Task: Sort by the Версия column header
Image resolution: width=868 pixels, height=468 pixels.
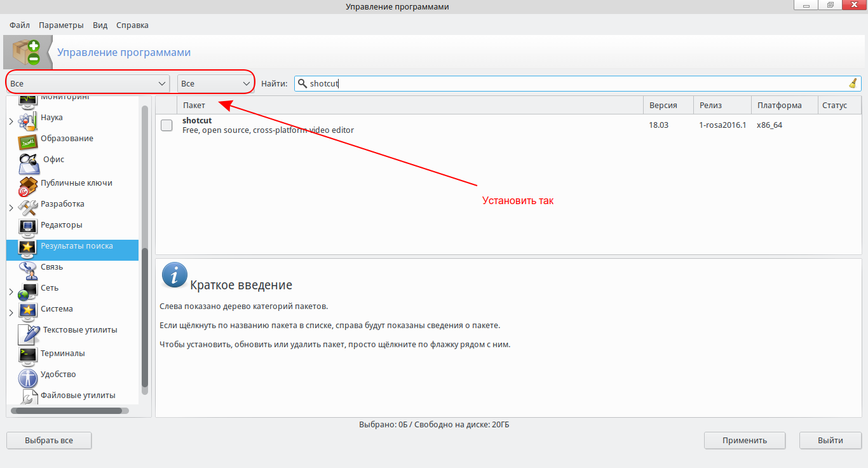Action: [x=669, y=106]
